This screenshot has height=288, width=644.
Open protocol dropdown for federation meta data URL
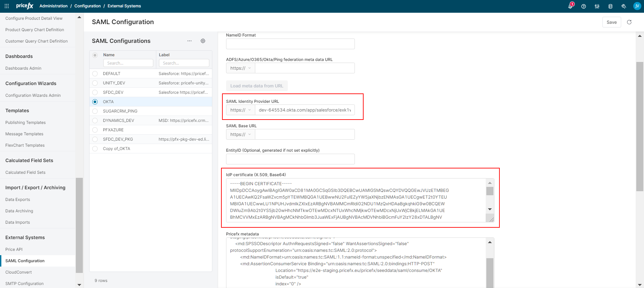[240, 68]
